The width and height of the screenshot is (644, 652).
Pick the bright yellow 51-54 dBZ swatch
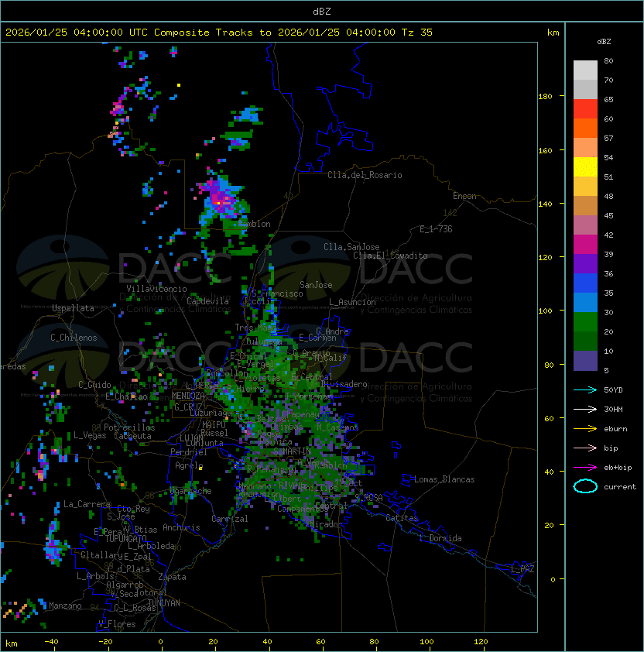coord(585,166)
